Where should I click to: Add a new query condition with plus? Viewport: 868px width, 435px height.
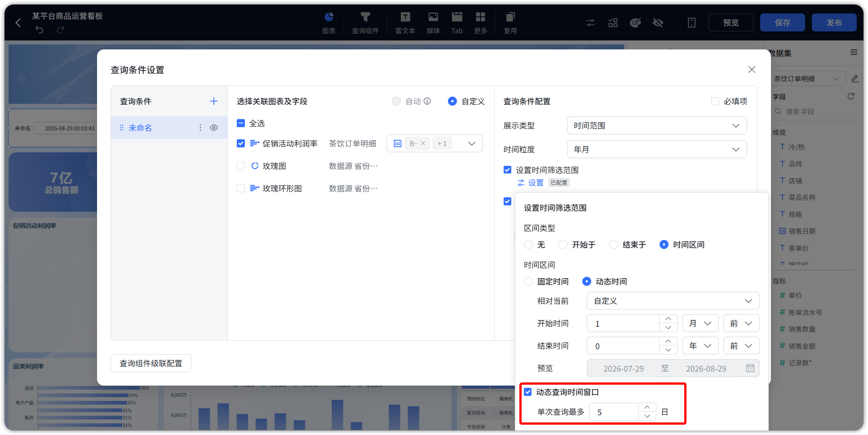214,101
